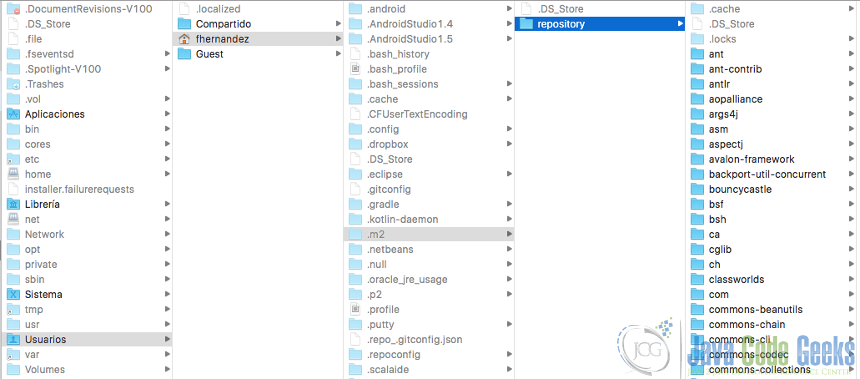Click the Compartido folder icon
Screen dimensions: 860x379
(184, 24)
